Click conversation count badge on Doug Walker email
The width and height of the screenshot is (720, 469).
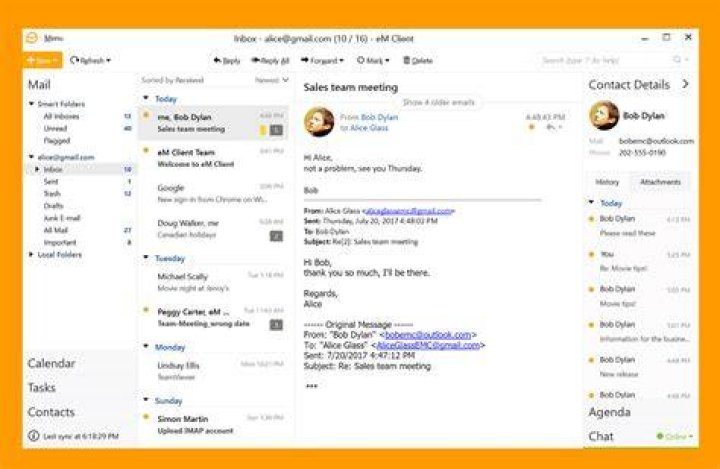(x=276, y=236)
